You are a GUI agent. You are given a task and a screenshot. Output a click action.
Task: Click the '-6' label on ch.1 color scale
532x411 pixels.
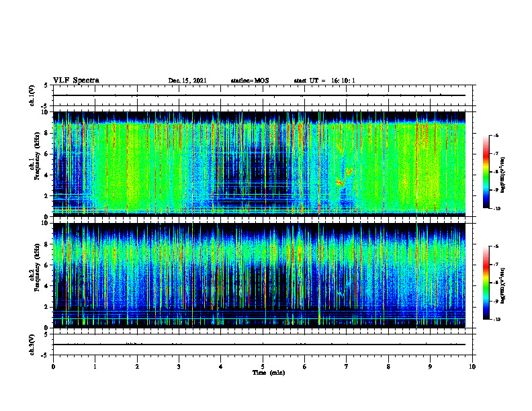click(x=496, y=135)
